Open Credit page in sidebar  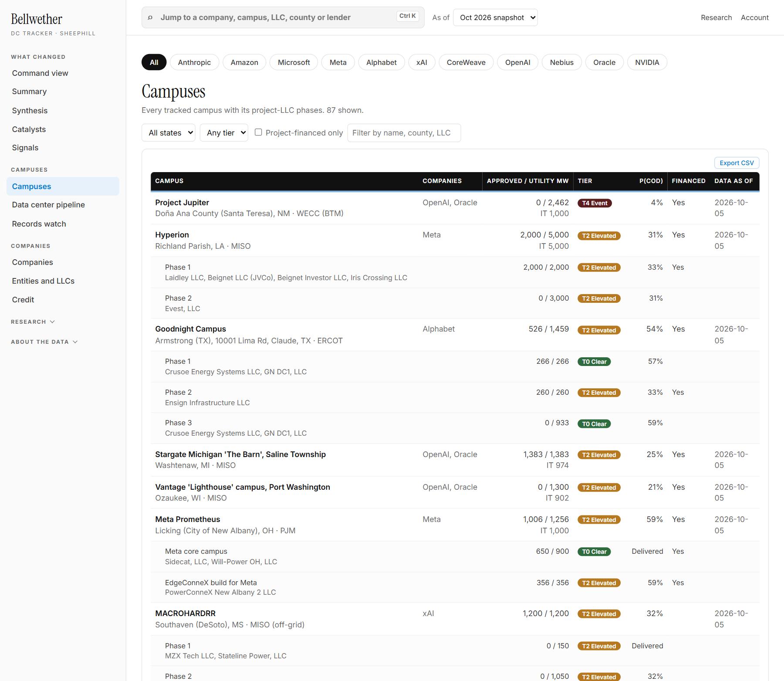[63, 300]
